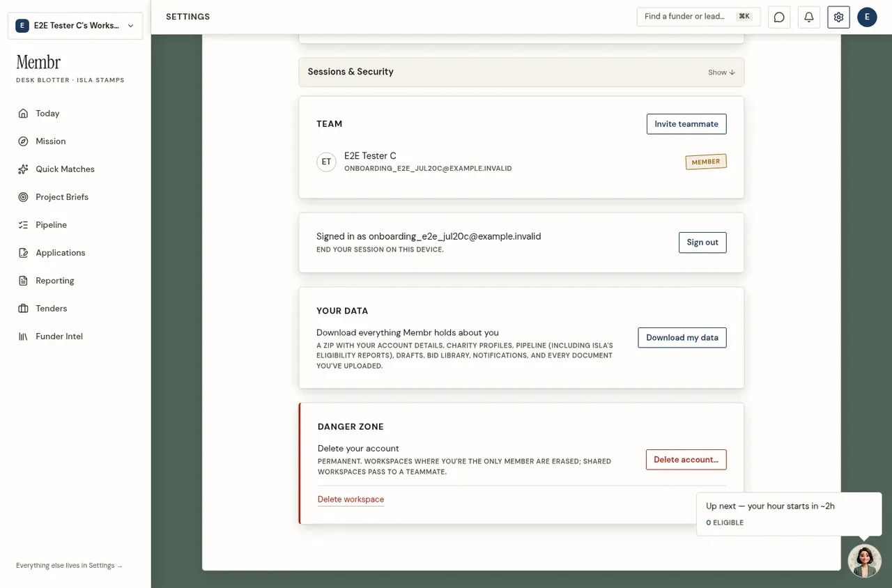Click the Delete account… button

point(686,460)
